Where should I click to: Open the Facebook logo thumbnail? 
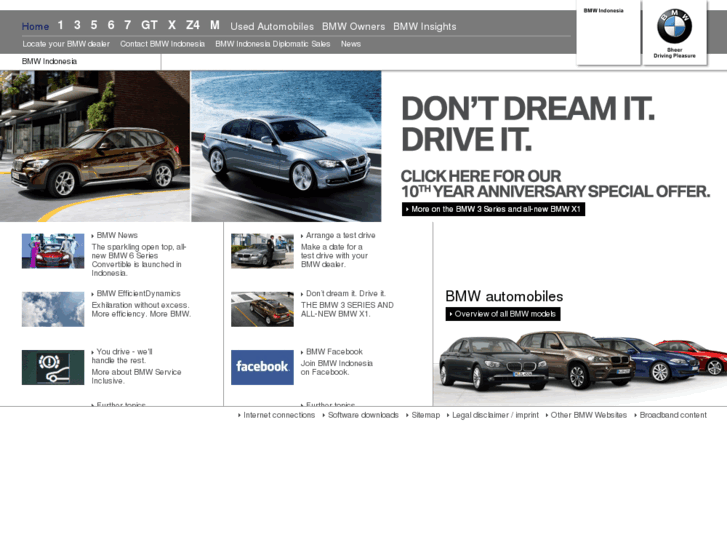tap(262, 367)
